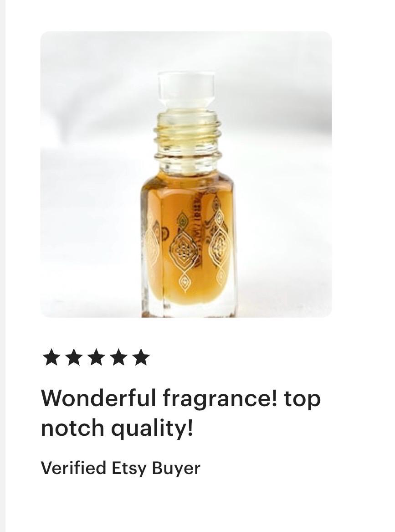Select the third rating star
Viewport: 395px width, 532px height.
tap(96, 357)
